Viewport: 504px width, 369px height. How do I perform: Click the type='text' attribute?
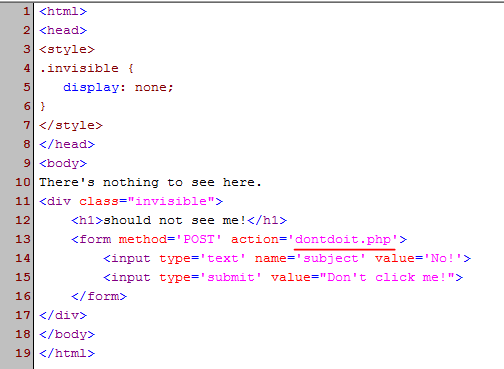tap(203, 258)
